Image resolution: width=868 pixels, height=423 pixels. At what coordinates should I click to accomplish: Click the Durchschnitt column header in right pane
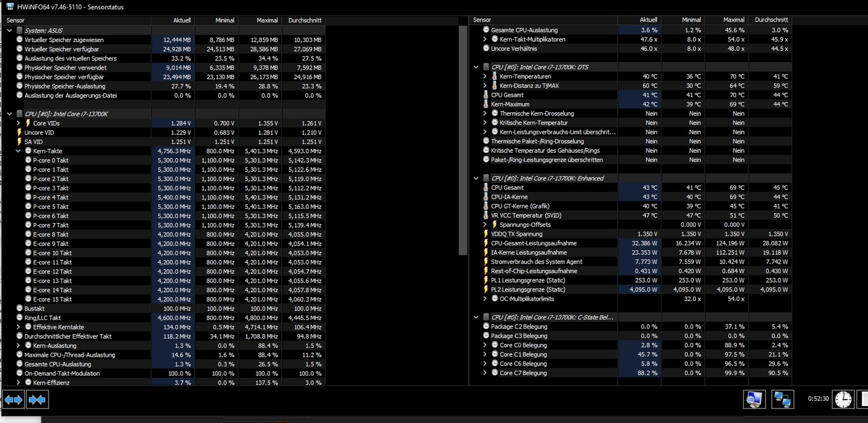point(770,20)
